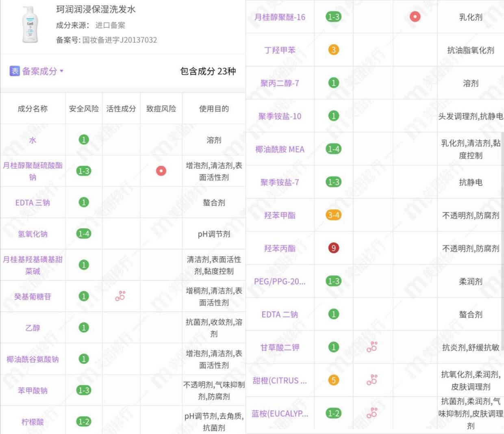Open the truncated PEG/PPG-20... ingredient
Viewport: 504px width, 434px height.
tap(280, 281)
